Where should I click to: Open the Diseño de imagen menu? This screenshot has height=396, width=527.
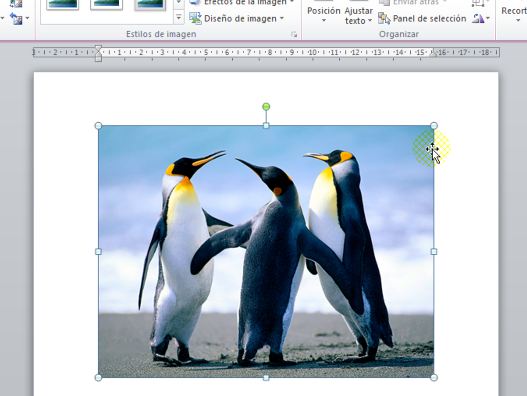tap(237, 18)
